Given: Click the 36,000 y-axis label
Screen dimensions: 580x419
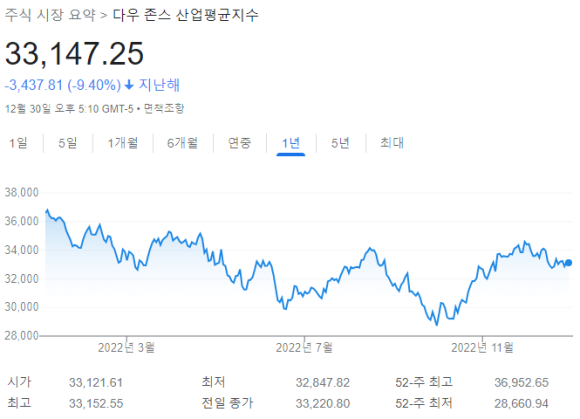Looking at the screenshot, I should click(21, 221).
